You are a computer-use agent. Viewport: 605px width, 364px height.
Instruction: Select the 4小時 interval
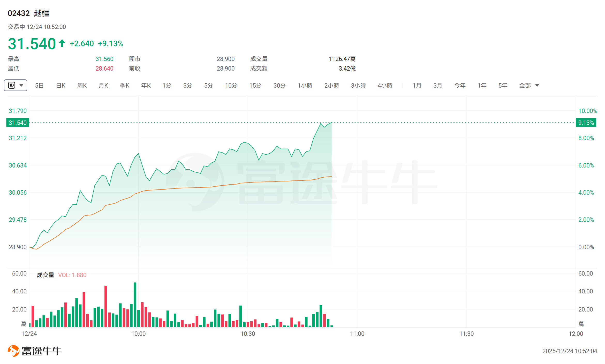tap(385, 86)
